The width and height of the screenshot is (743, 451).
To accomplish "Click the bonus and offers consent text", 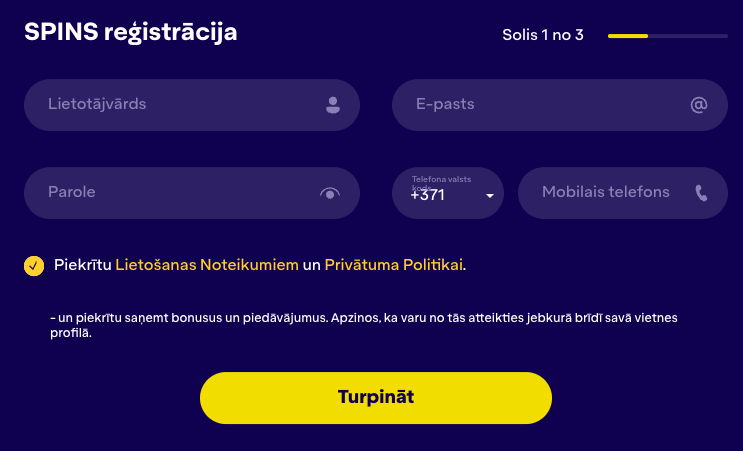I will (x=363, y=325).
